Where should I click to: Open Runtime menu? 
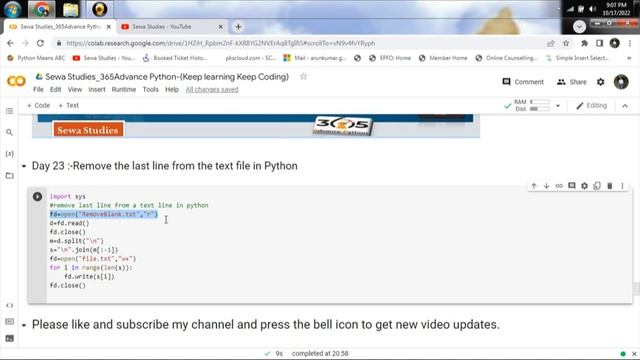point(124,89)
